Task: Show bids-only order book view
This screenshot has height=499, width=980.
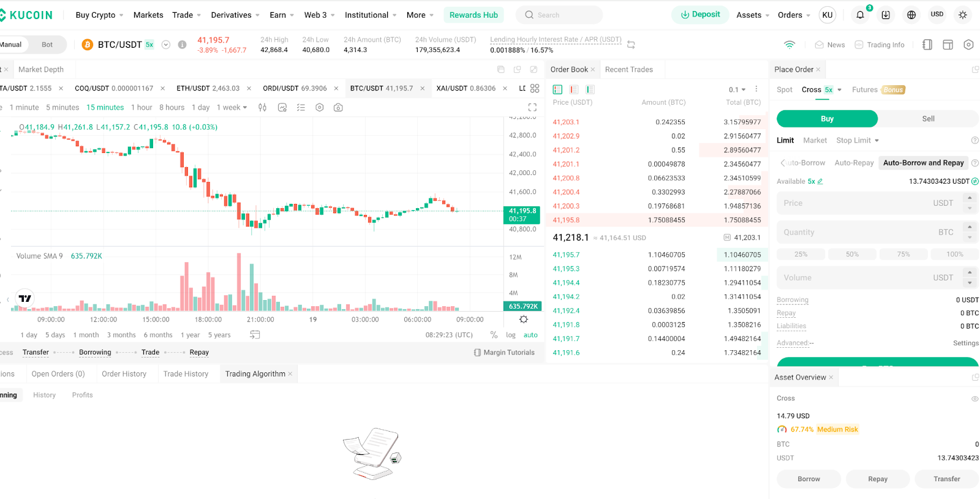Action: (590, 89)
